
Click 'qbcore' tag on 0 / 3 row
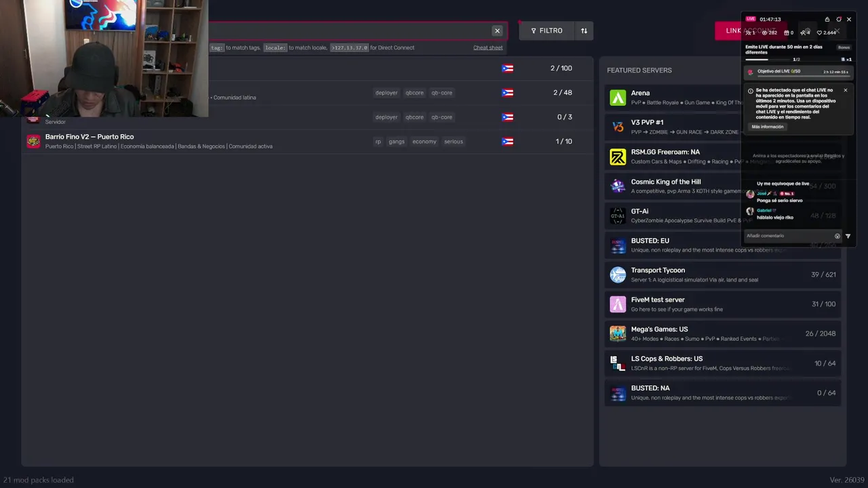414,117
